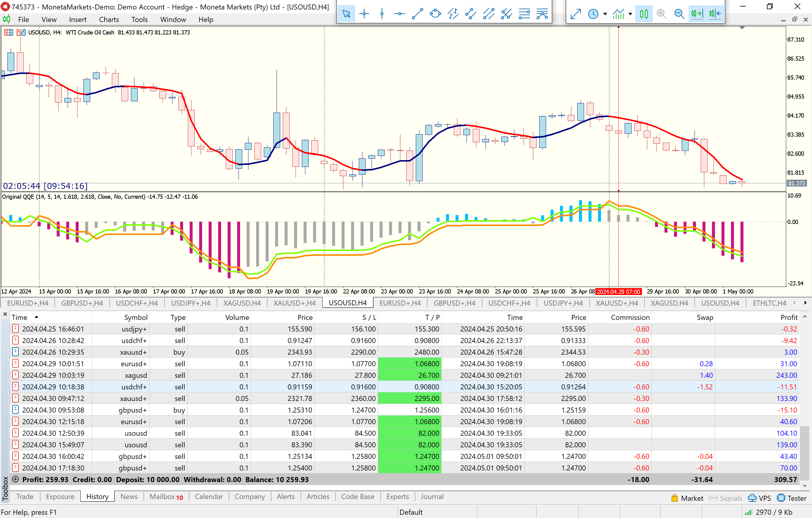Select the trendline drawing tool
The image size is (812, 518).
coord(418,14)
